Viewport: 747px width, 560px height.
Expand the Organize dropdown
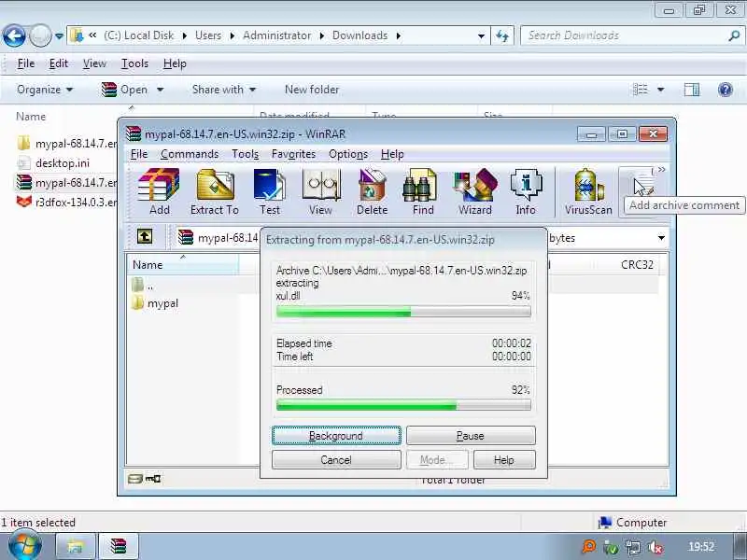pyautogui.click(x=45, y=90)
